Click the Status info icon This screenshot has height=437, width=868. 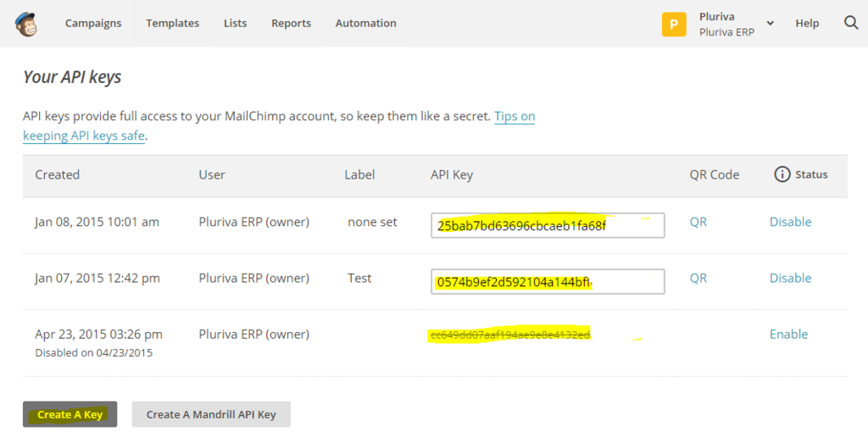(x=782, y=174)
